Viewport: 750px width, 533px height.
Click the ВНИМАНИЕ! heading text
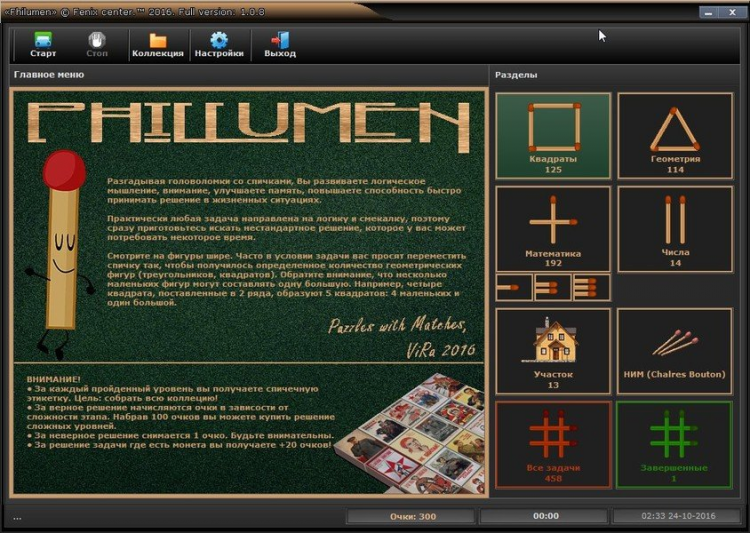(54, 379)
